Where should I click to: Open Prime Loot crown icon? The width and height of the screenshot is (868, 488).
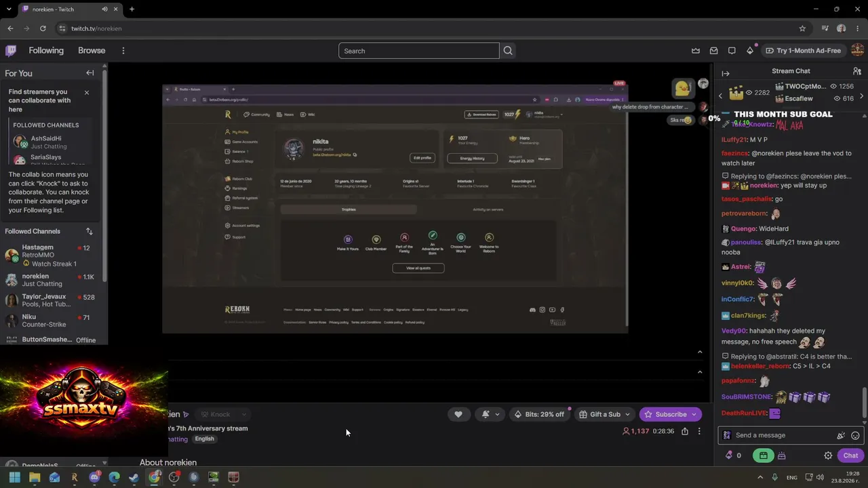(x=696, y=51)
